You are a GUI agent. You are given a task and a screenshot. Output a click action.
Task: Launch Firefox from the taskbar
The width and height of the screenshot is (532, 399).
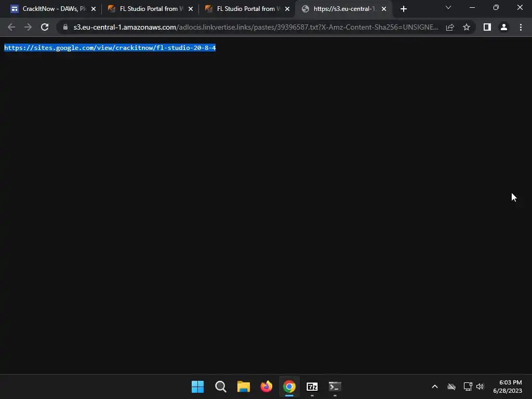[267, 387]
